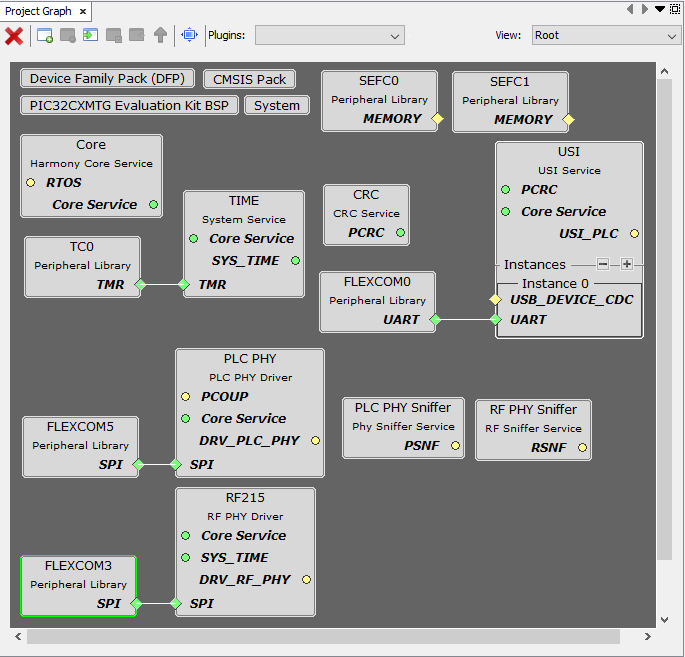Image resolution: width=685 pixels, height=657 pixels.
Task: Click the blue fit-to-view toolbar icon
Action: click(x=189, y=36)
